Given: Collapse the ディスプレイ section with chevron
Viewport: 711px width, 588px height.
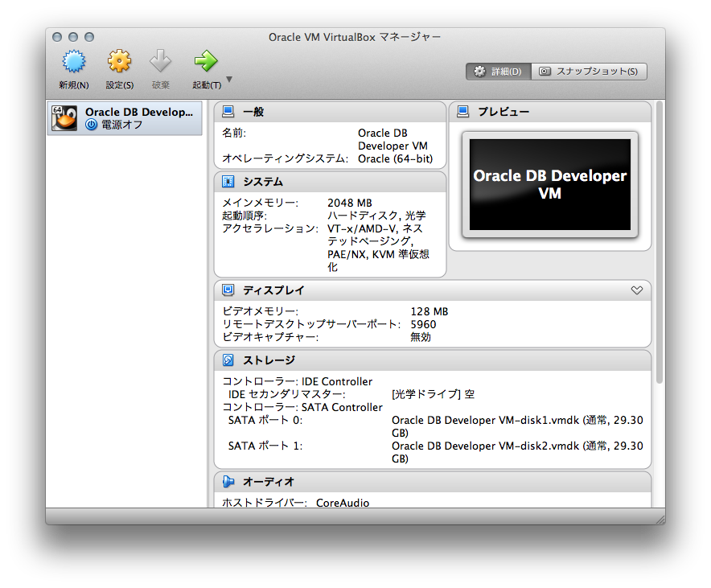Looking at the screenshot, I should coord(637,290).
